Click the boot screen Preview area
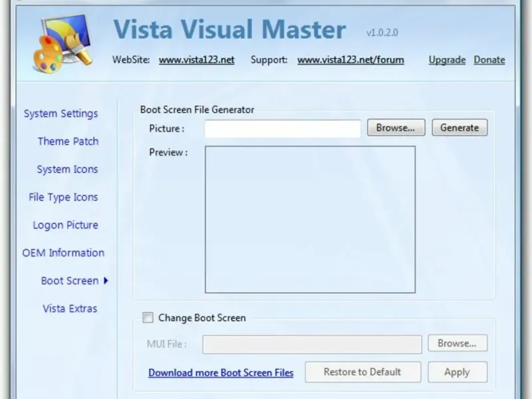 (310, 219)
